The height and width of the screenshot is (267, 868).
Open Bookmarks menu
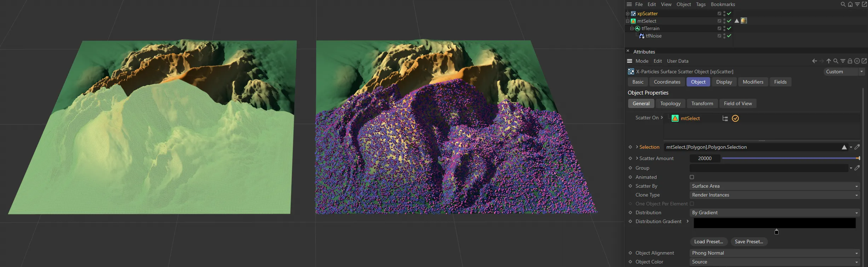(x=723, y=4)
